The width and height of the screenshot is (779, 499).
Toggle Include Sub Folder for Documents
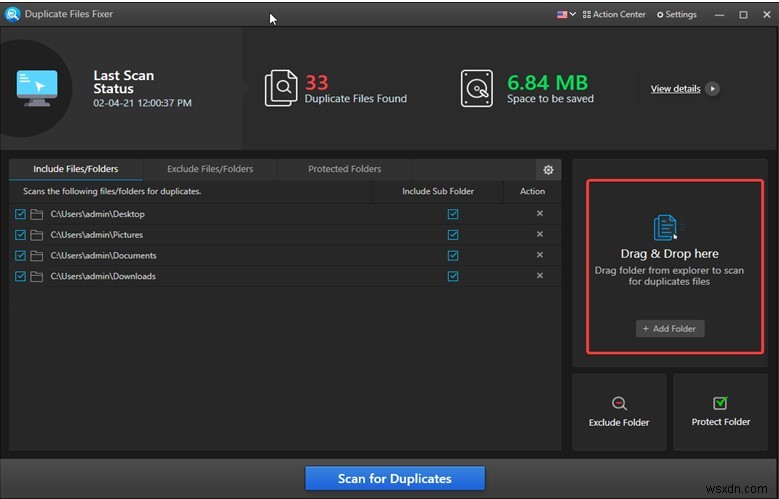click(x=453, y=255)
